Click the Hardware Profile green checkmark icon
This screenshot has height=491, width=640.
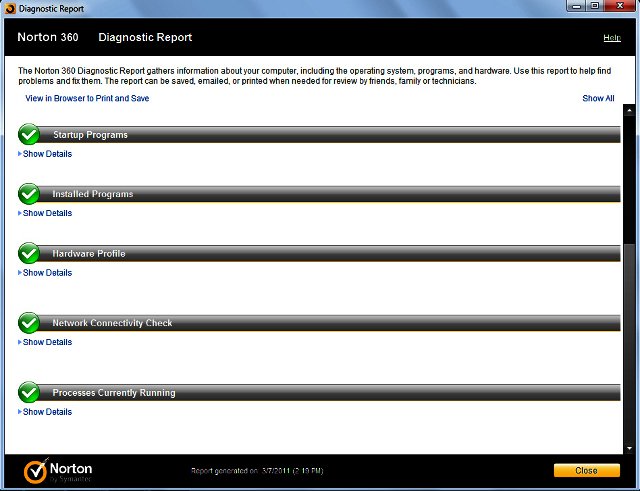29,253
